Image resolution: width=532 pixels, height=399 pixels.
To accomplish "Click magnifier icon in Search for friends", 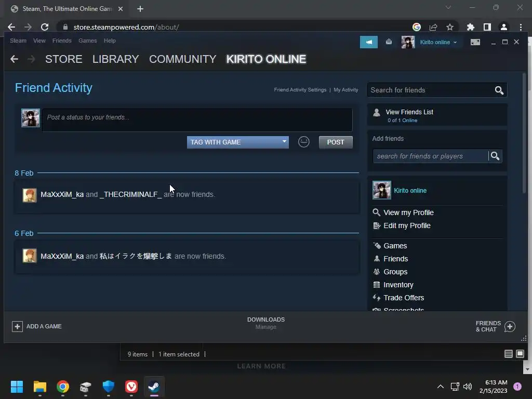I will (x=499, y=90).
